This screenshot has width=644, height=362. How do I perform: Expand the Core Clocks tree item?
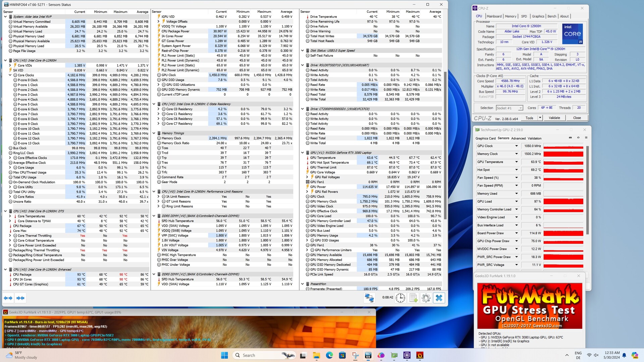coord(10,75)
